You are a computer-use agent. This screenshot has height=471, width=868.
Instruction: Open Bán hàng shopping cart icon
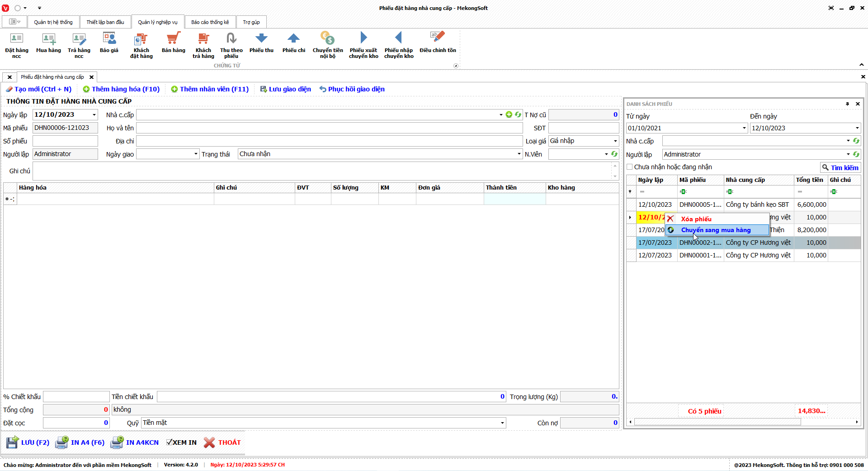click(173, 43)
